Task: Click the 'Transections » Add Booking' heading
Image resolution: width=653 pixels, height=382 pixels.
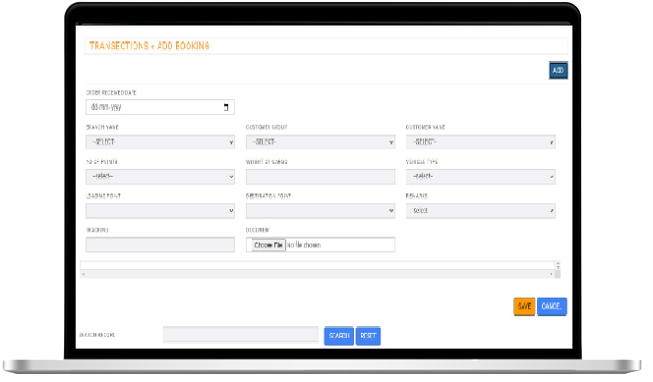Action: (x=149, y=46)
